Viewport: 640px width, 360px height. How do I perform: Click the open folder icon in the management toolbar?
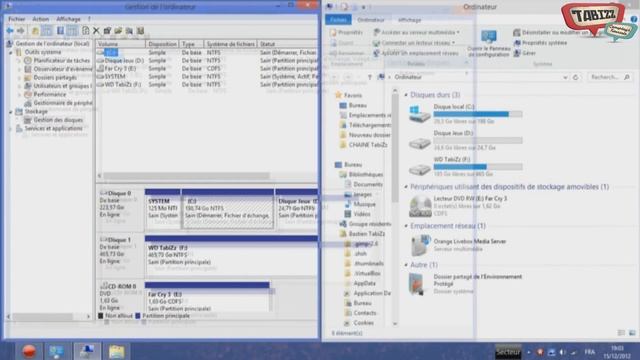point(118,31)
